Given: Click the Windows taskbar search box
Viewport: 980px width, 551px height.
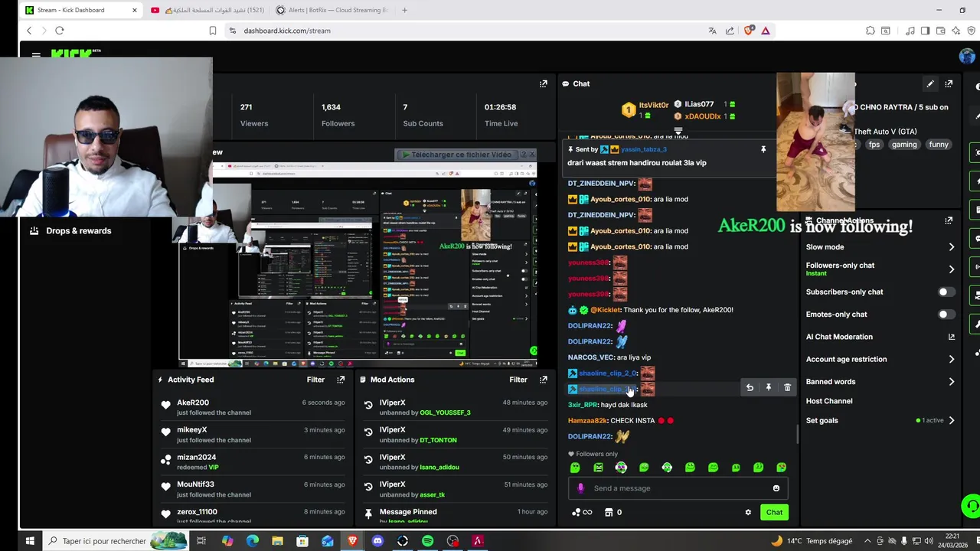Looking at the screenshot, I should pos(115,541).
